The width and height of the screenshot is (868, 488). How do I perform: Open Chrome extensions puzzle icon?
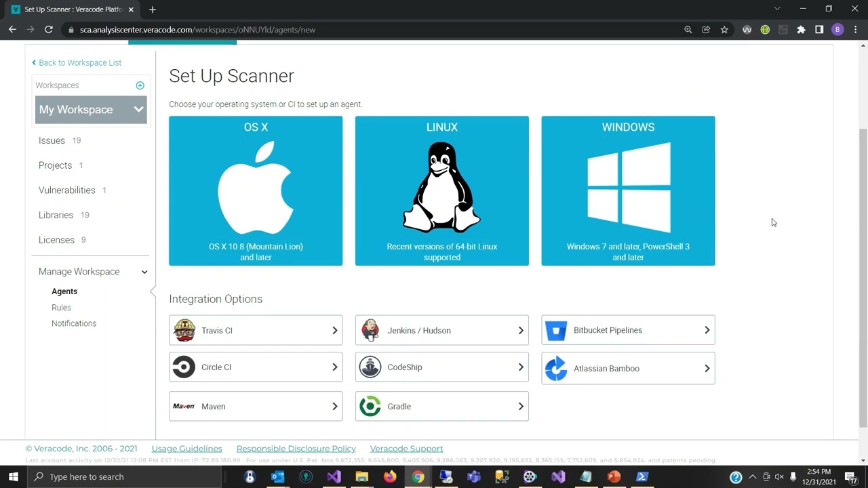coord(802,30)
